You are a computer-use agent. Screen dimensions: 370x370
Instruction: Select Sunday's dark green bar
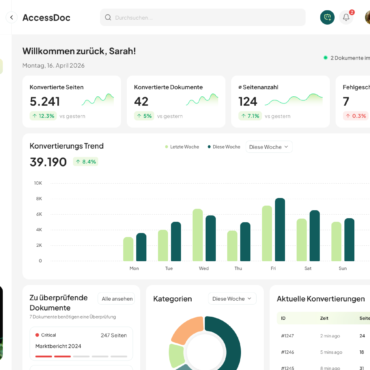click(349, 240)
